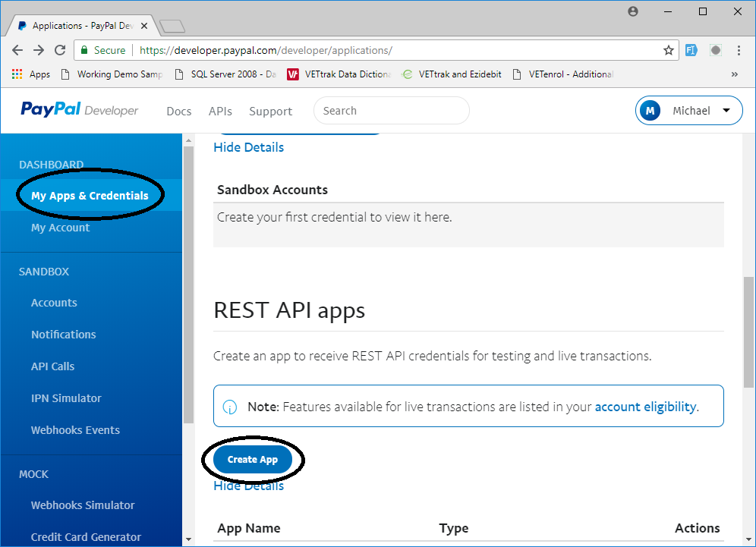This screenshot has width=756, height=547.
Task: Click the Michael avatar circle
Action: 650,111
